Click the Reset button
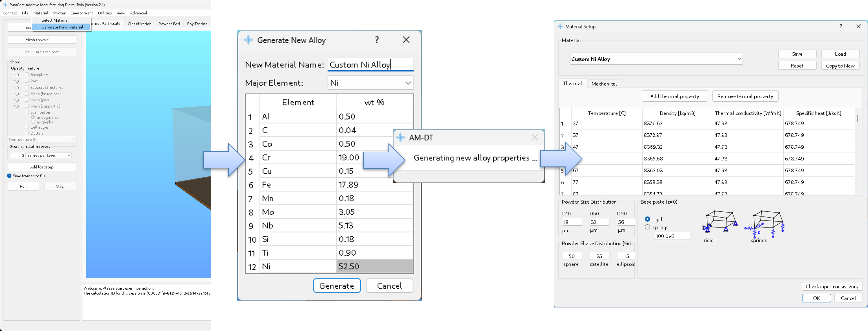Screen dimensions: 868x331 pos(797,66)
